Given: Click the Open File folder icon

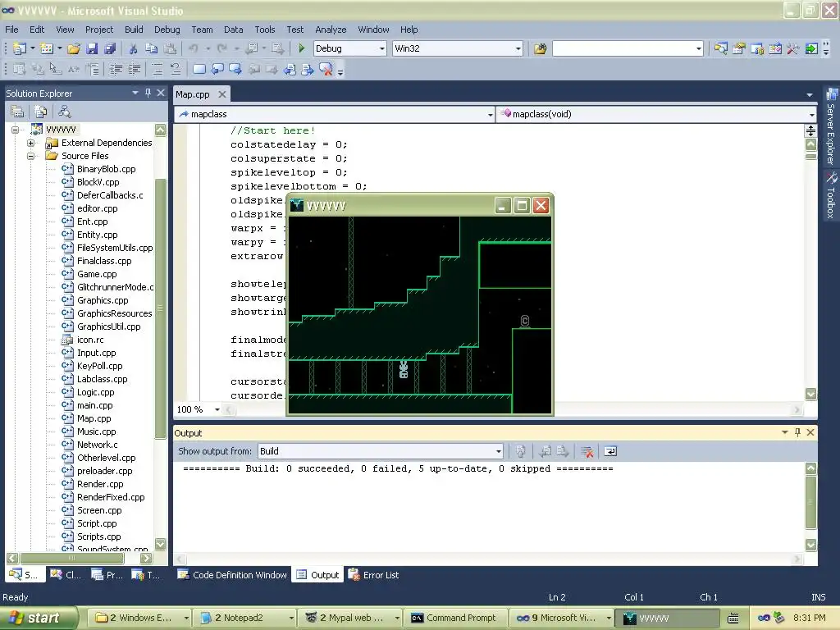Looking at the screenshot, I should tap(74, 48).
